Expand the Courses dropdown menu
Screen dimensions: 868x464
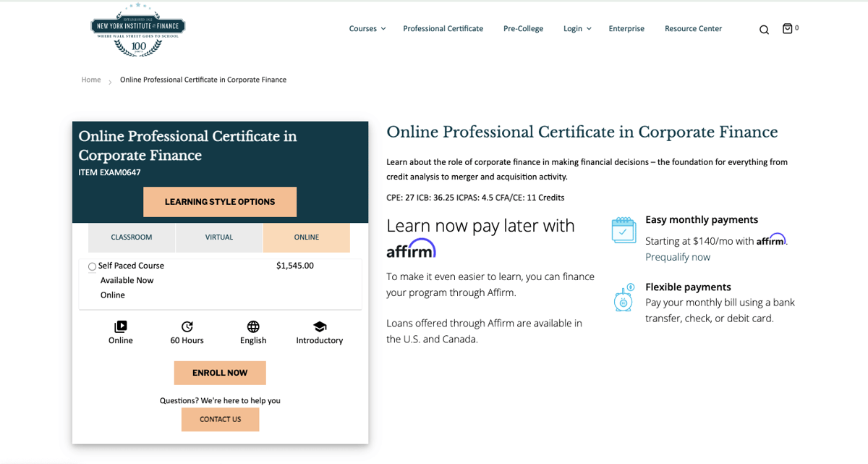[366, 28]
